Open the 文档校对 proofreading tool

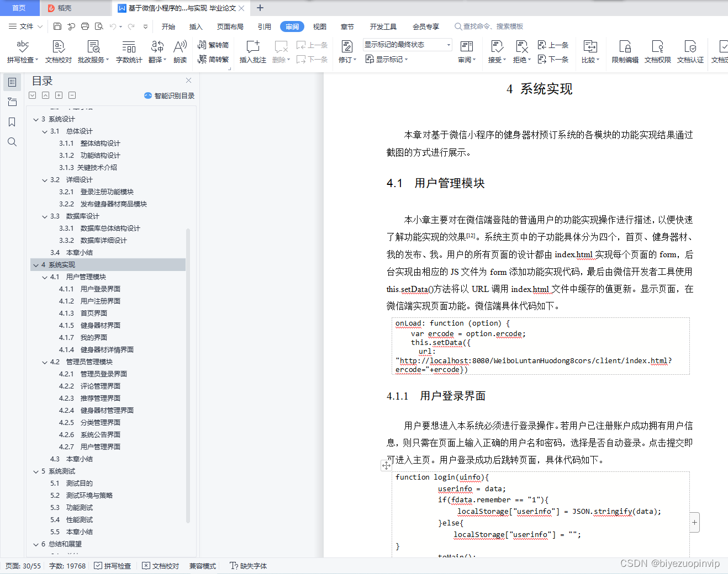59,51
